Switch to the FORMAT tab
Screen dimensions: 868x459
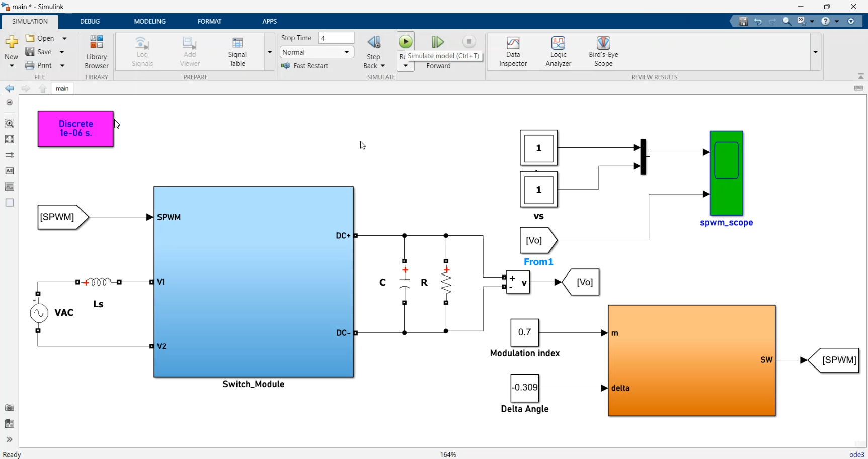click(x=209, y=21)
